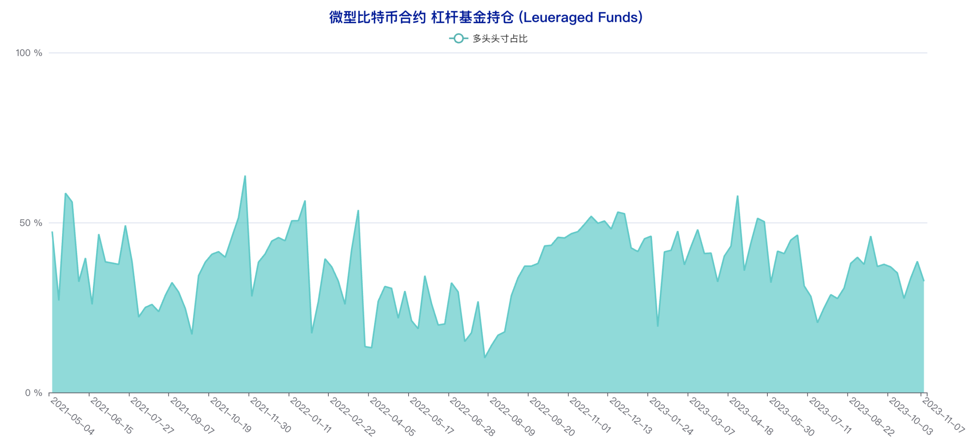Viewport: 980px width, 445px height.
Task: Click the last data point near 2023-11-07
Action: click(924, 281)
